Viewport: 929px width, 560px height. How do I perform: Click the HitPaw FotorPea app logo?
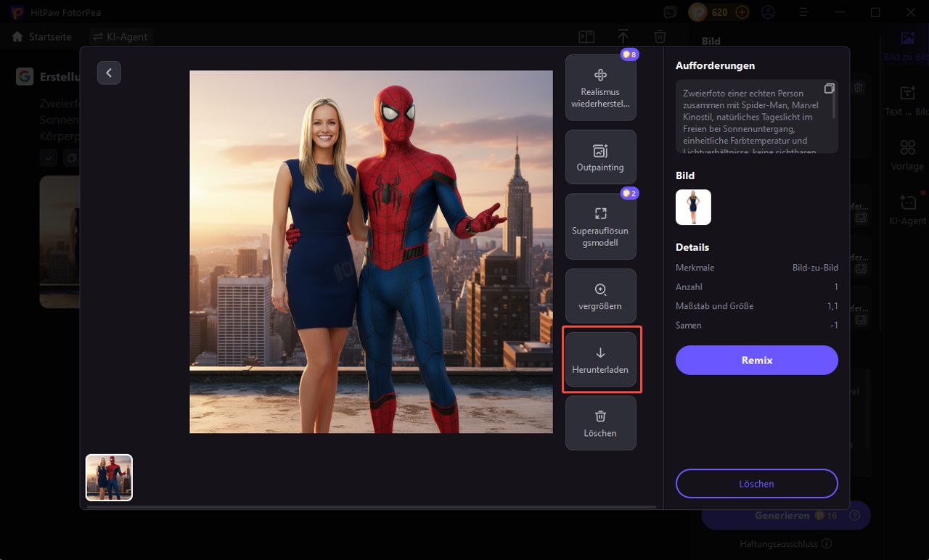[17, 12]
